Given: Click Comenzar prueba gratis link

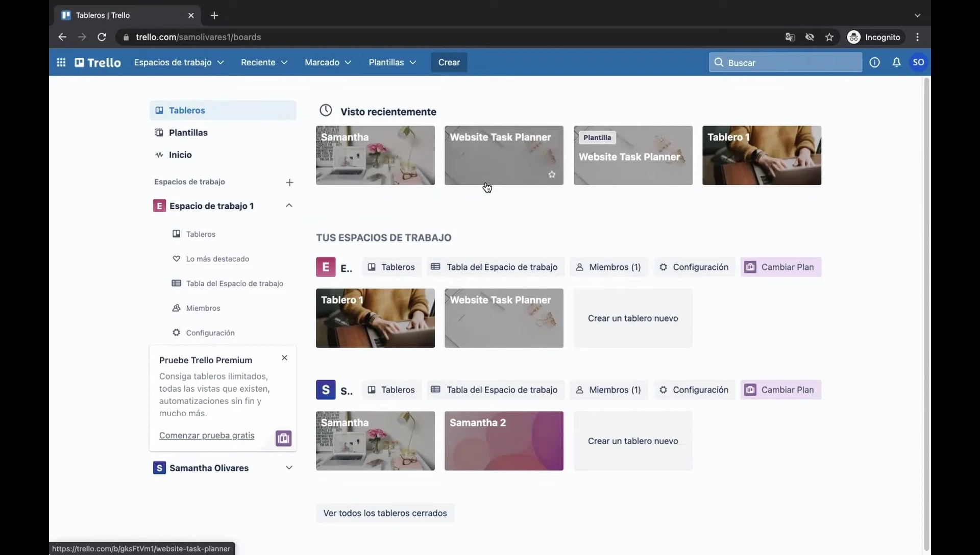Looking at the screenshot, I should click(207, 435).
